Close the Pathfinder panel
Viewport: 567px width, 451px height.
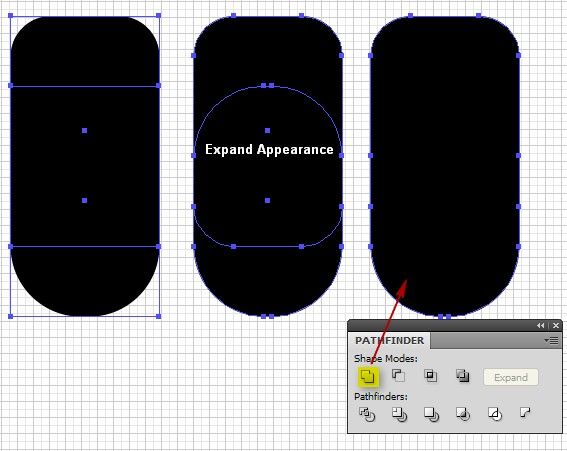pyautogui.click(x=556, y=326)
